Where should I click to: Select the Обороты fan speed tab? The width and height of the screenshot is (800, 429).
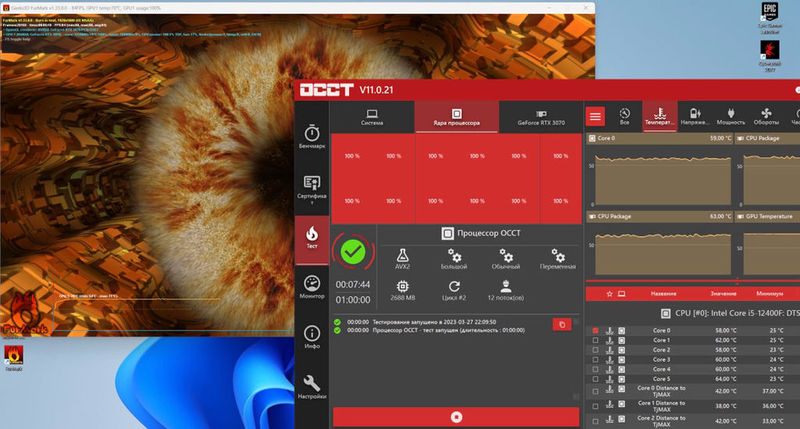(x=766, y=117)
